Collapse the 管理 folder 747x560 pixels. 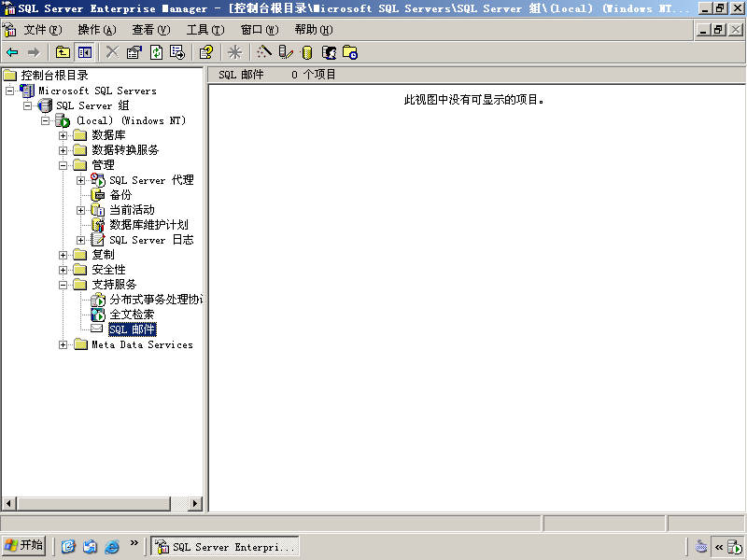coord(63,165)
